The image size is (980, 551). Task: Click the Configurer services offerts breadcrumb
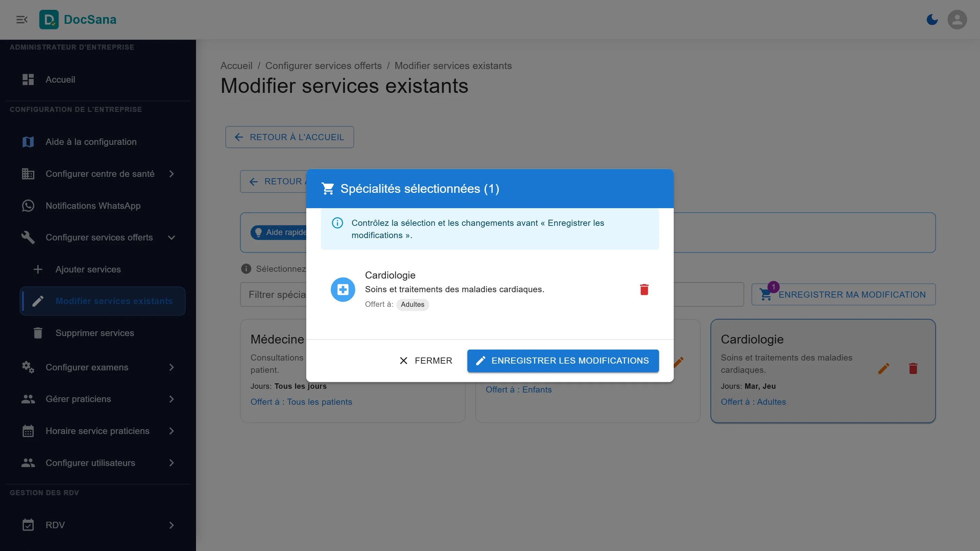coord(323,66)
